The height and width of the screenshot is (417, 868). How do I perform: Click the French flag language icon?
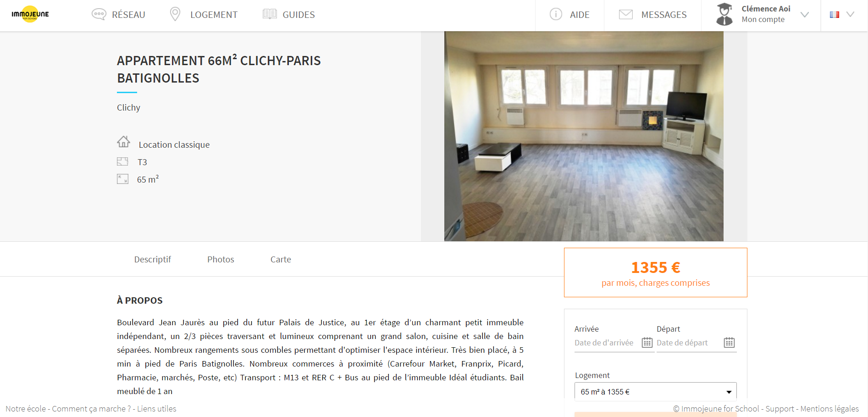(835, 15)
